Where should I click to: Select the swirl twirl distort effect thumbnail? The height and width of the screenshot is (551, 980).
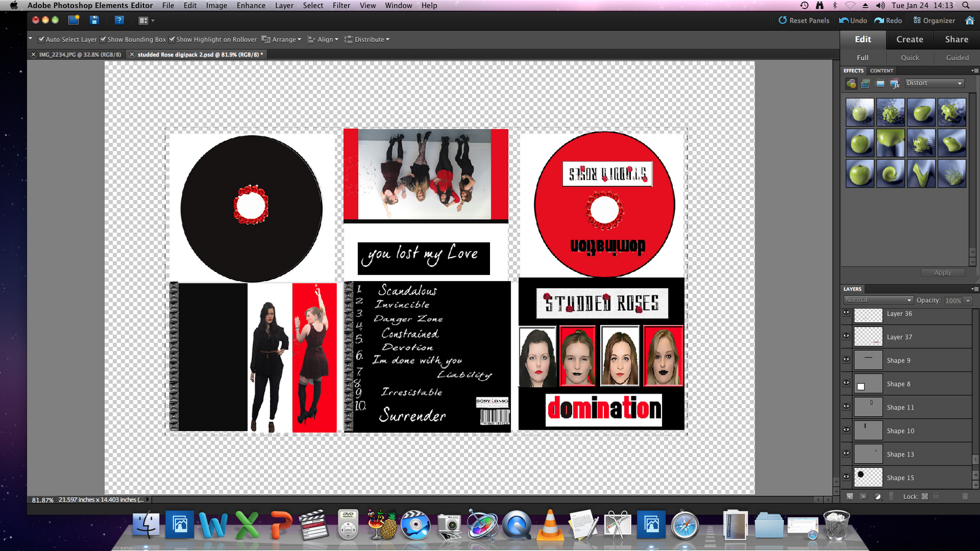(891, 173)
